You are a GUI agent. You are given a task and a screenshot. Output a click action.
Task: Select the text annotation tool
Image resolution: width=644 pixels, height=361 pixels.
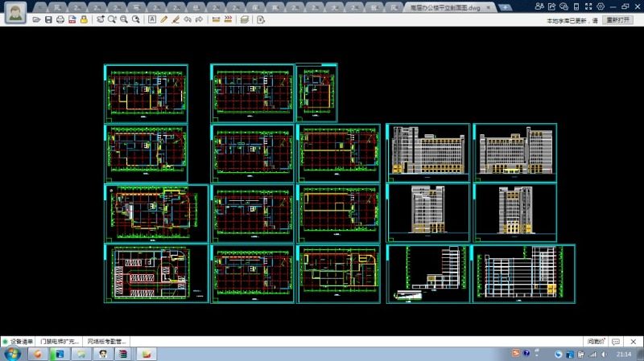(x=152, y=19)
